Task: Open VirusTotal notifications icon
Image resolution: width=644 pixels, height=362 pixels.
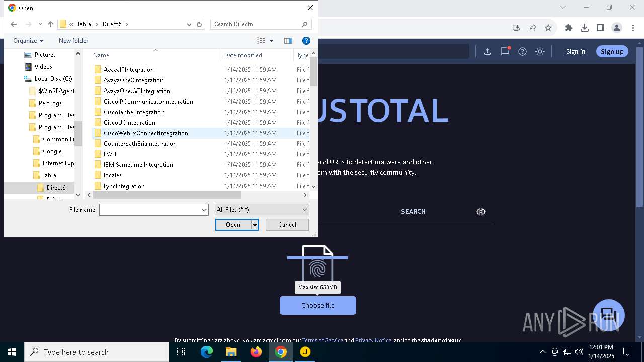Action: 505,51
